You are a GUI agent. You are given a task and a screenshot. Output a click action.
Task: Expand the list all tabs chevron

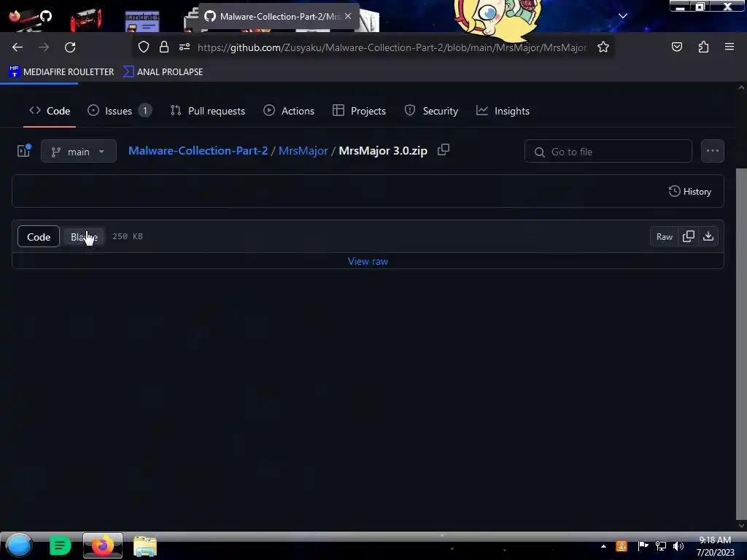tap(623, 16)
